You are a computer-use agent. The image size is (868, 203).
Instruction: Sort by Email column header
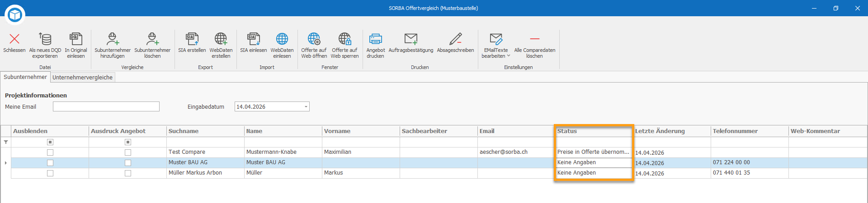click(x=516, y=131)
